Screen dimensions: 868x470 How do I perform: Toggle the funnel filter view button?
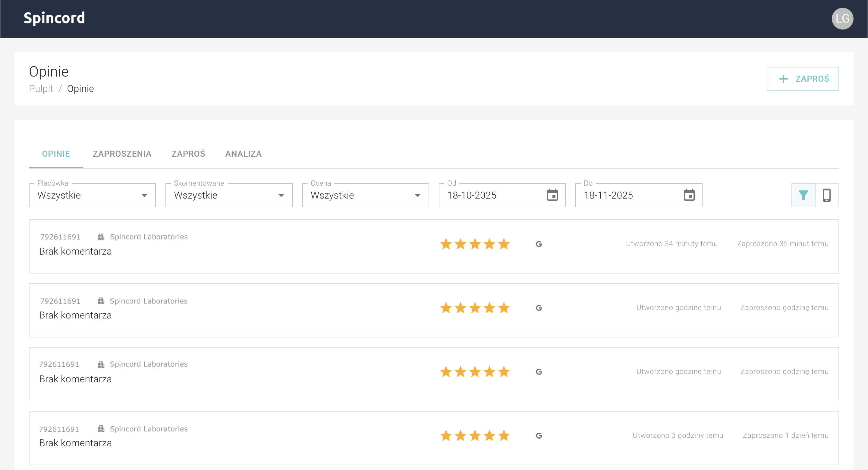tap(803, 195)
